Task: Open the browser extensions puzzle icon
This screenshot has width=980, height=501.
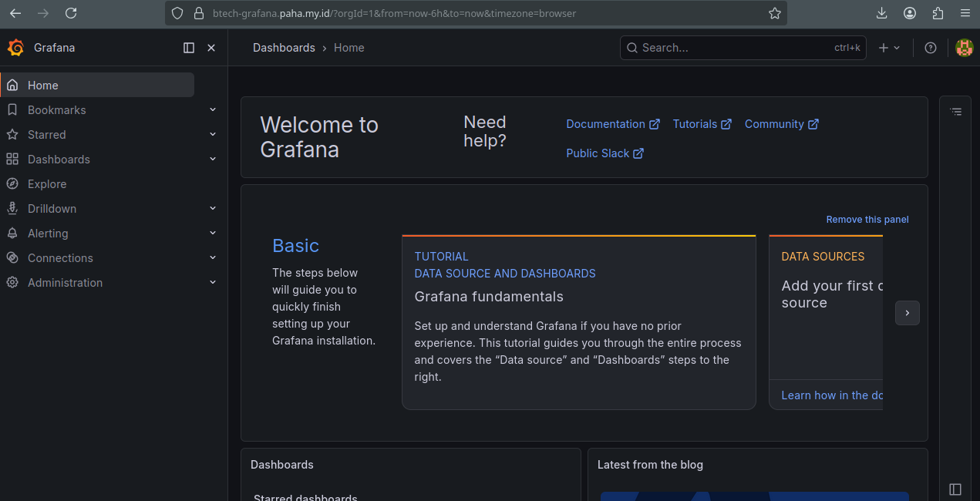Action: click(938, 13)
